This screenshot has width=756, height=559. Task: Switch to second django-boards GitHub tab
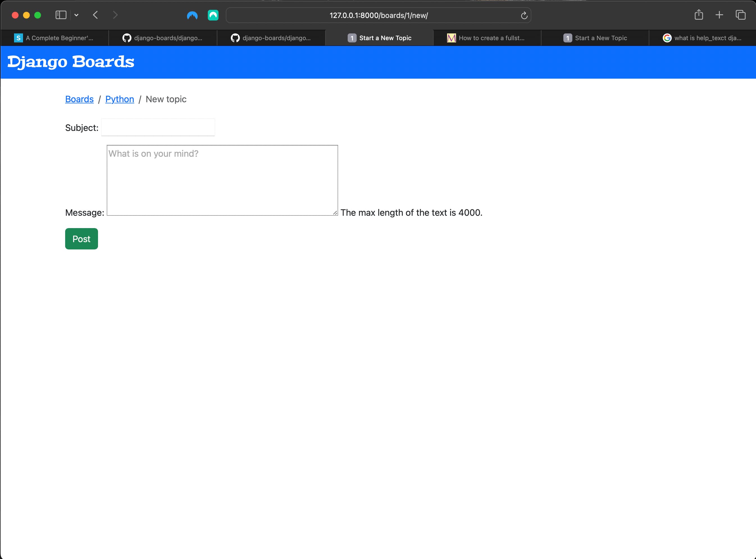271,38
